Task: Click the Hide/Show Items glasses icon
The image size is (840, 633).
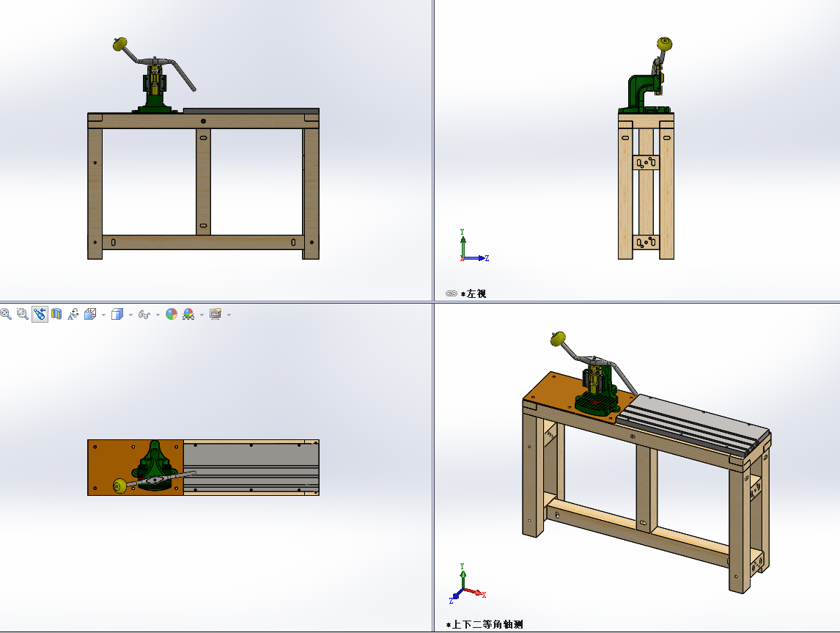Action: [x=144, y=315]
